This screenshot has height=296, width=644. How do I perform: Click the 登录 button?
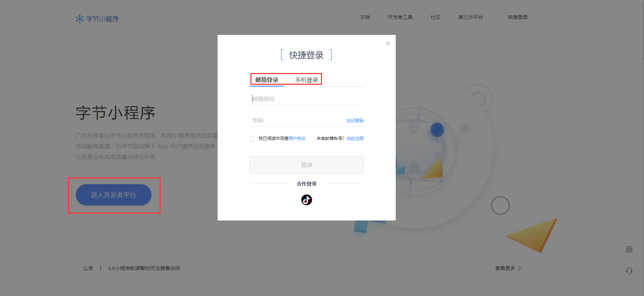(307, 165)
